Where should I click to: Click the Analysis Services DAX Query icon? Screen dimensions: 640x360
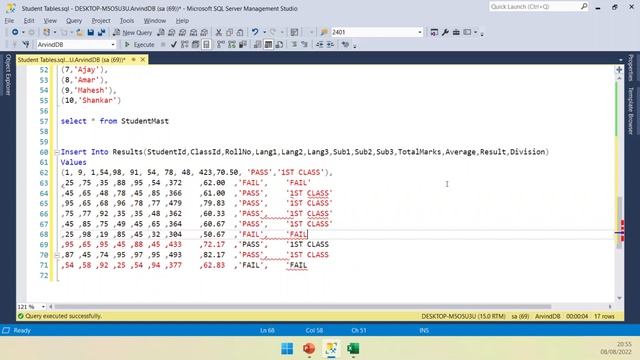coord(204,32)
